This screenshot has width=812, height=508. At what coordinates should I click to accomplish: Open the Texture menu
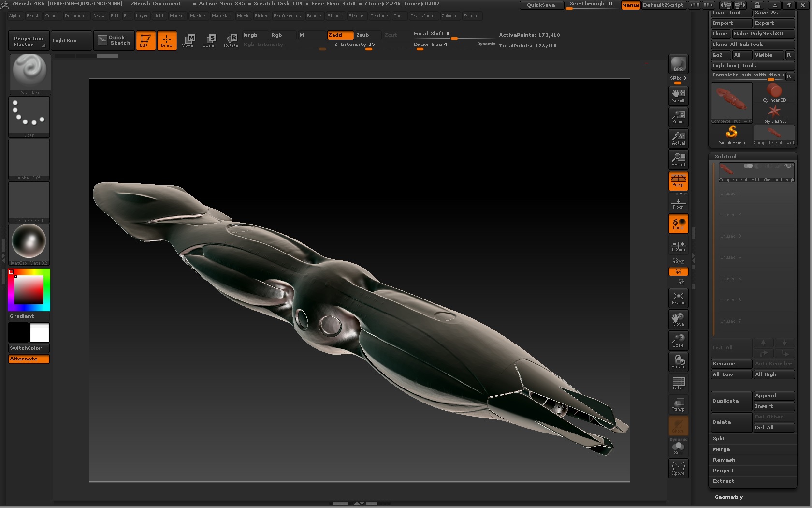click(379, 15)
